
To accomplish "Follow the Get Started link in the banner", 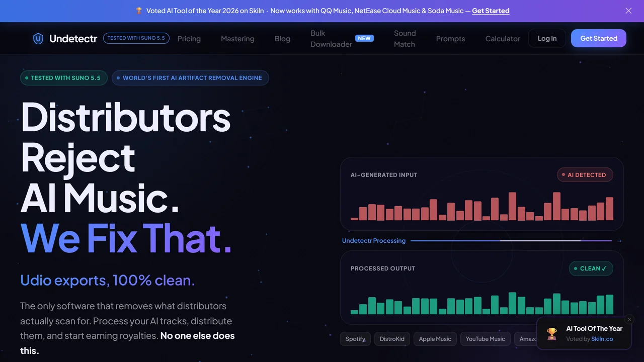I will click(491, 11).
